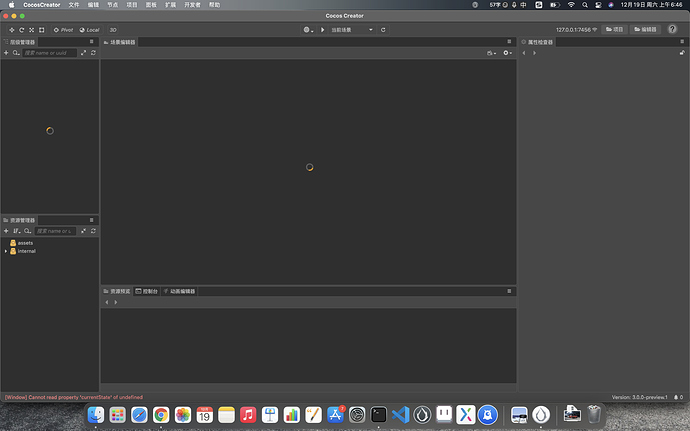Open the 开发者 menu in menu bar
The height and width of the screenshot is (431, 690).
192,5
